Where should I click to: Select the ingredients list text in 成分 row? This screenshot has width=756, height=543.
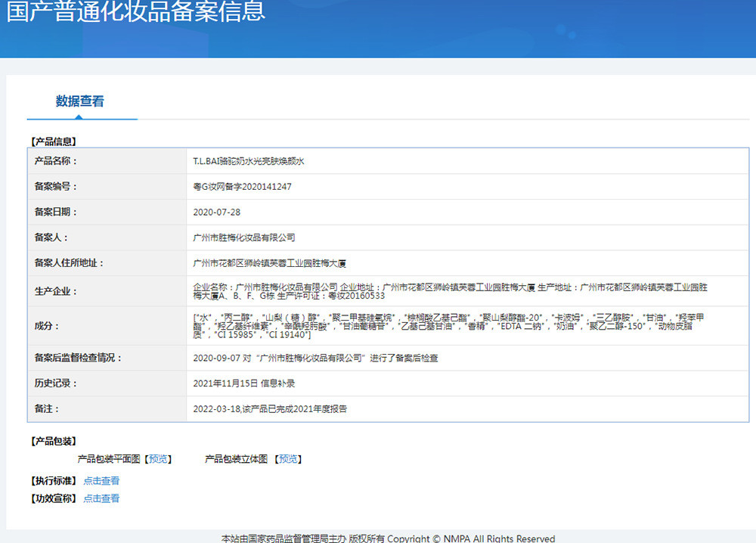pos(448,326)
